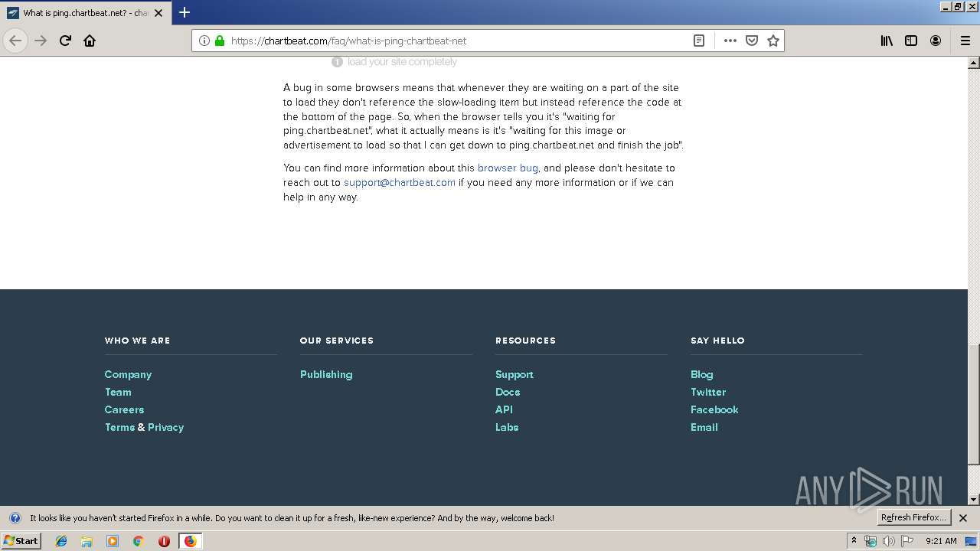Open the 'browser bug' link
The height and width of the screenshot is (551, 980).
point(508,168)
